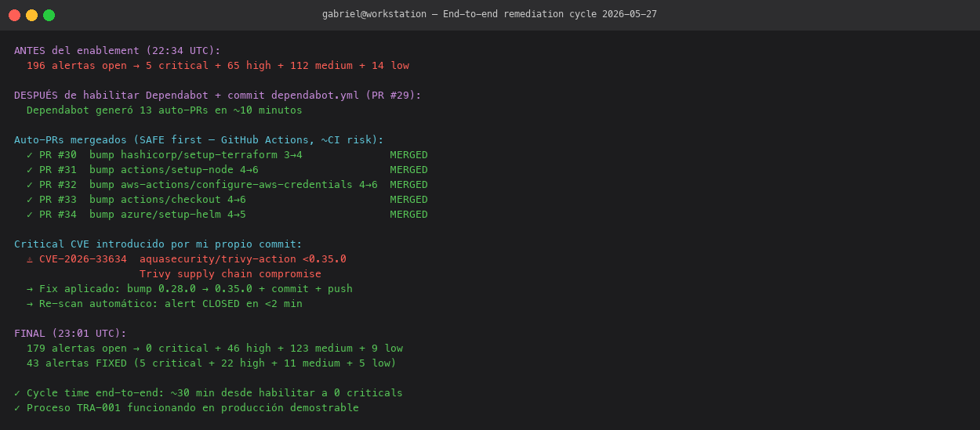Screen dimensions: 980x430
Task: Click 'Dependabot generó 13 auto-PRs' line
Action: [165, 110]
